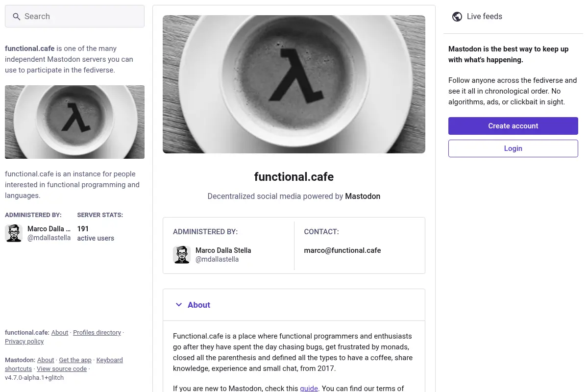Open the functional.cafe About footer link
Viewport: 588px width, 392px height.
click(x=60, y=333)
